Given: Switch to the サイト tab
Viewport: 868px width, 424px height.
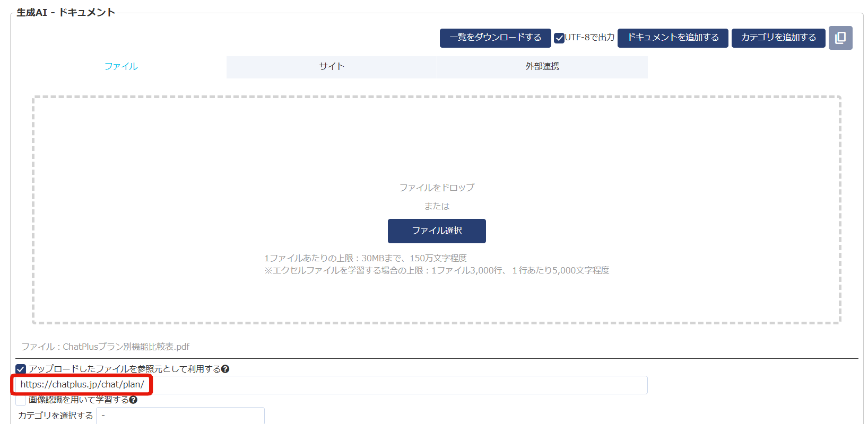Looking at the screenshot, I should click(x=332, y=67).
